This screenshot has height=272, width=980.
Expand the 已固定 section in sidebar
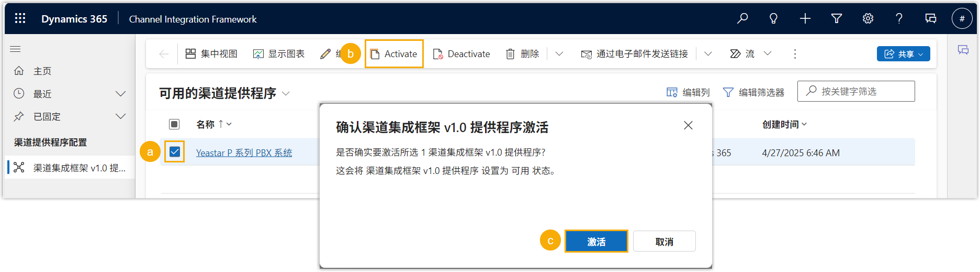click(x=120, y=116)
